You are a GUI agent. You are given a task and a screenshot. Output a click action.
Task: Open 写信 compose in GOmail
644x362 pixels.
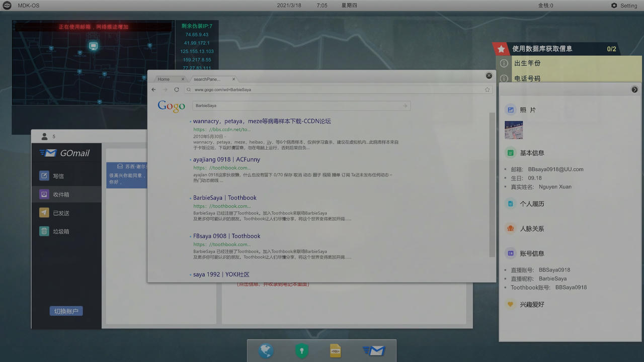tap(66, 176)
